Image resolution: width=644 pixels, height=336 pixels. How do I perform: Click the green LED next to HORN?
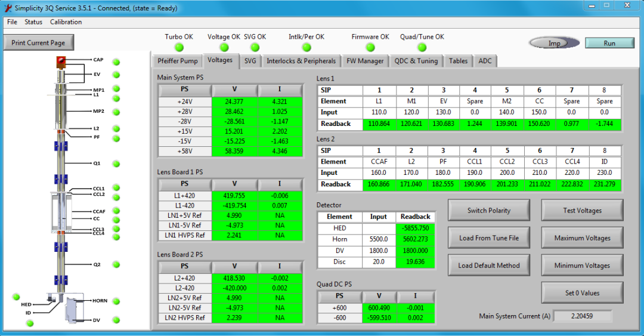tap(116, 301)
